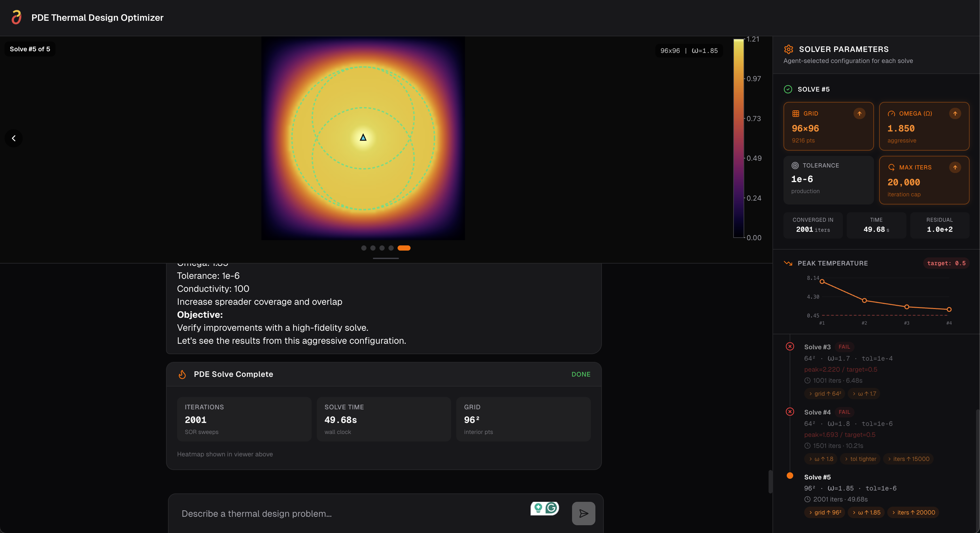Expand the 'grid ↑ 96²' change chip

tap(825, 513)
